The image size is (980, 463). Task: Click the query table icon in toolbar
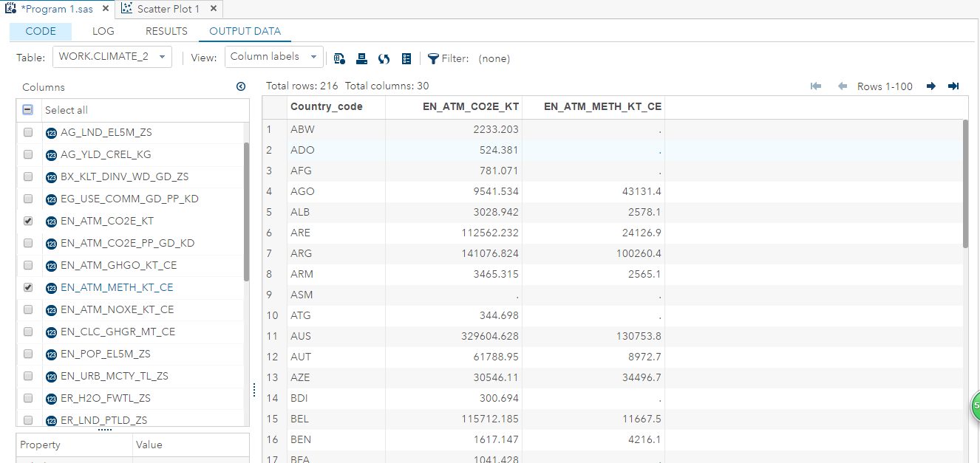pos(339,58)
